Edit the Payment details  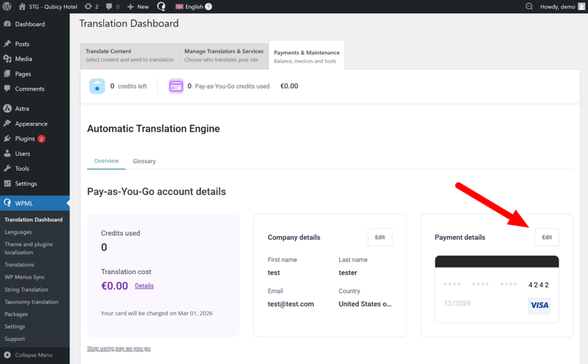point(546,237)
